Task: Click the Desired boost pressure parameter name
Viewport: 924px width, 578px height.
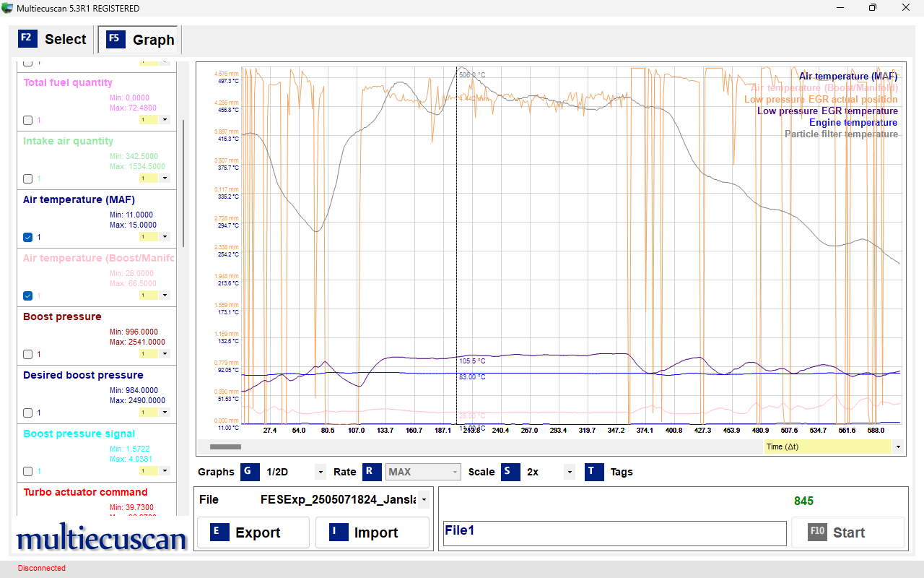Action: pos(83,375)
